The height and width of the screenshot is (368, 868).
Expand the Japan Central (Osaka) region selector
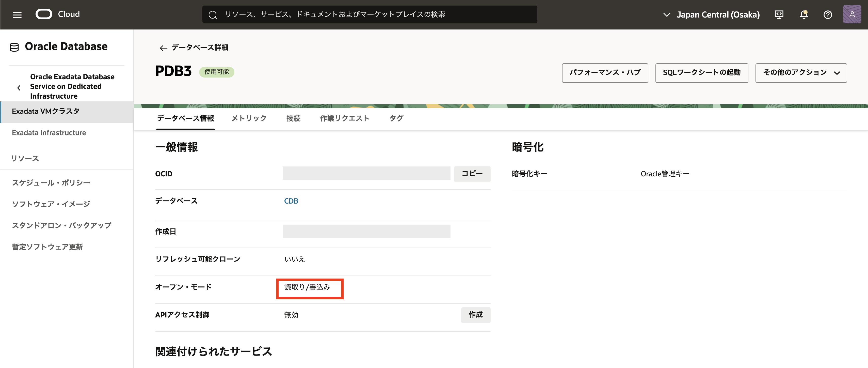pyautogui.click(x=711, y=14)
